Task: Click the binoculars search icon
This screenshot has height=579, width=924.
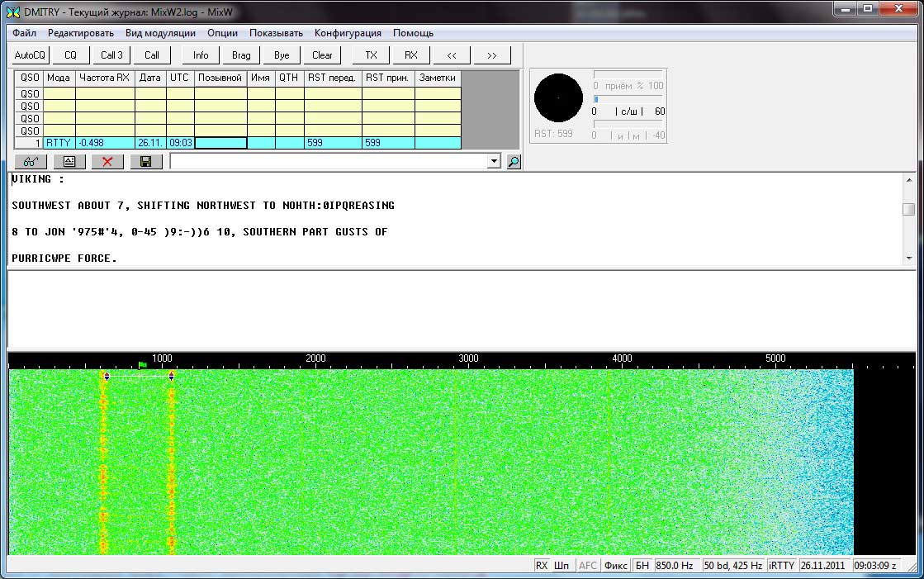Action: click(31, 162)
